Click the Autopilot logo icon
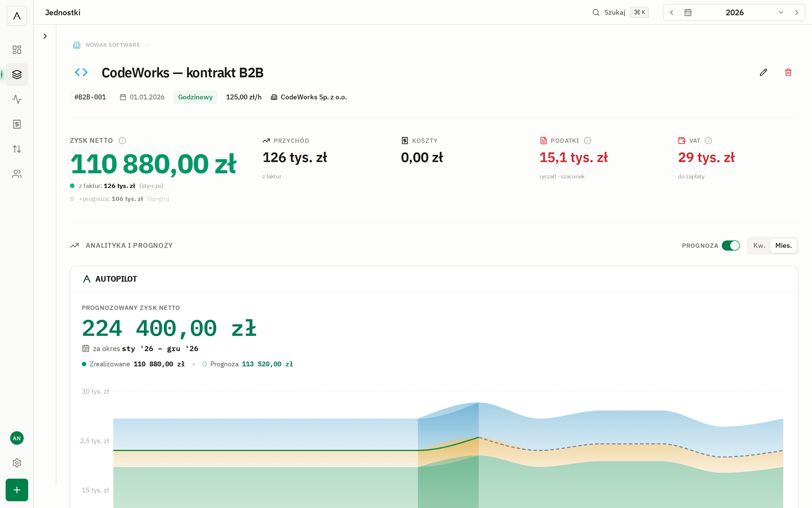 tap(87, 279)
